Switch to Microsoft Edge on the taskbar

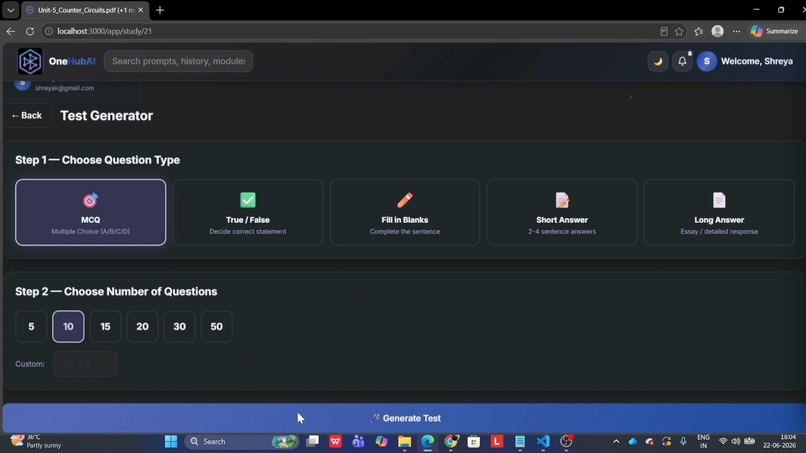point(428,441)
